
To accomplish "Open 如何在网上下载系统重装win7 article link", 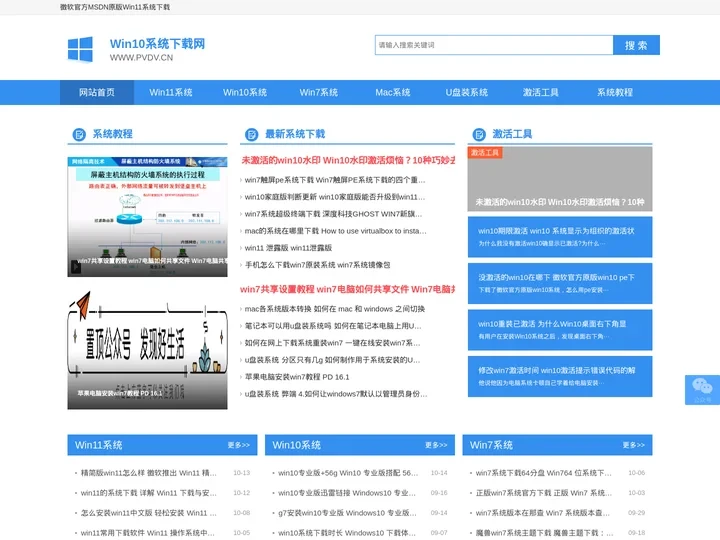I will [332, 343].
